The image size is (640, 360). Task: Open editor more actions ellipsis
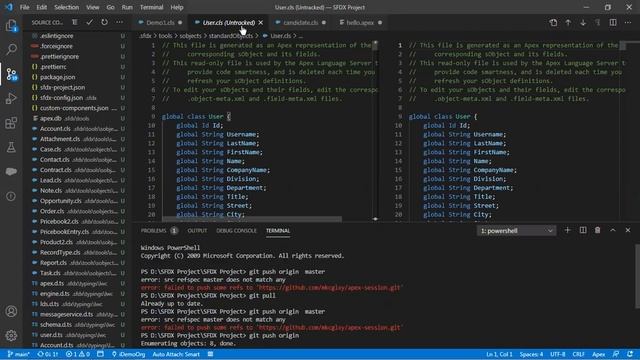pyautogui.click(x=628, y=22)
